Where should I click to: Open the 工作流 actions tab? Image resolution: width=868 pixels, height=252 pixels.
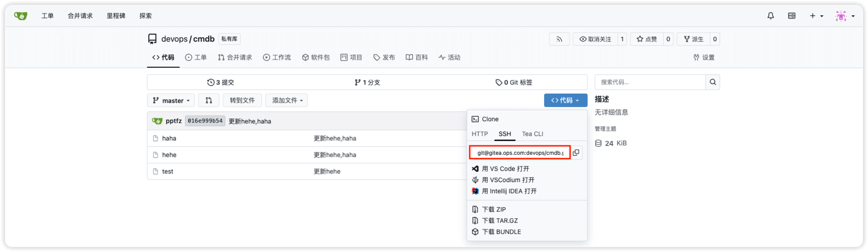277,57
